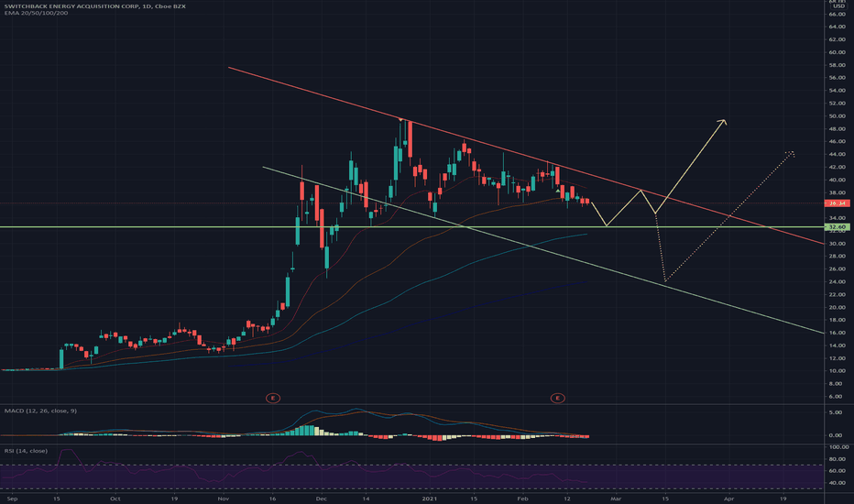Click the Nov label on the time axis
Screen dimensions: 854x504
click(x=224, y=499)
